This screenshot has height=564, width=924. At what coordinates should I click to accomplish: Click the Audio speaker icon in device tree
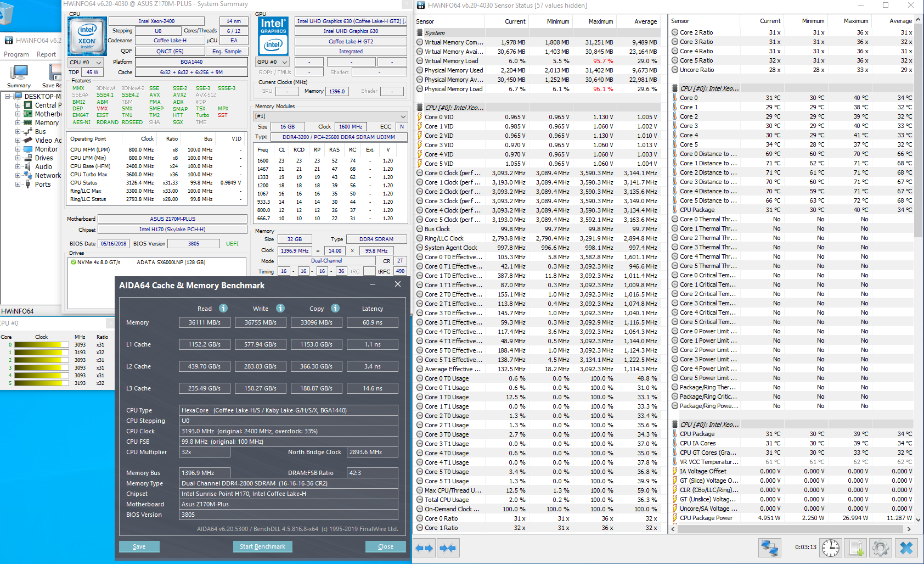coord(28,166)
